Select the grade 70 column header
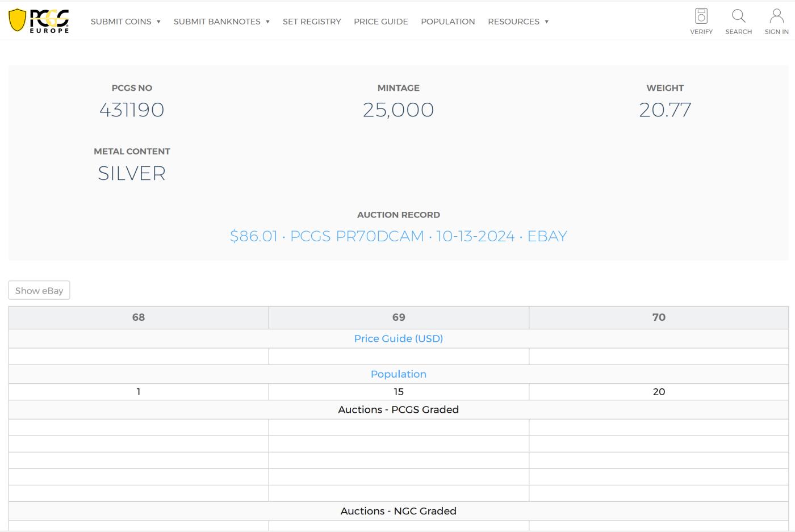Image resolution: width=795 pixels, height=532 pixels. click(x=659, y=317)
